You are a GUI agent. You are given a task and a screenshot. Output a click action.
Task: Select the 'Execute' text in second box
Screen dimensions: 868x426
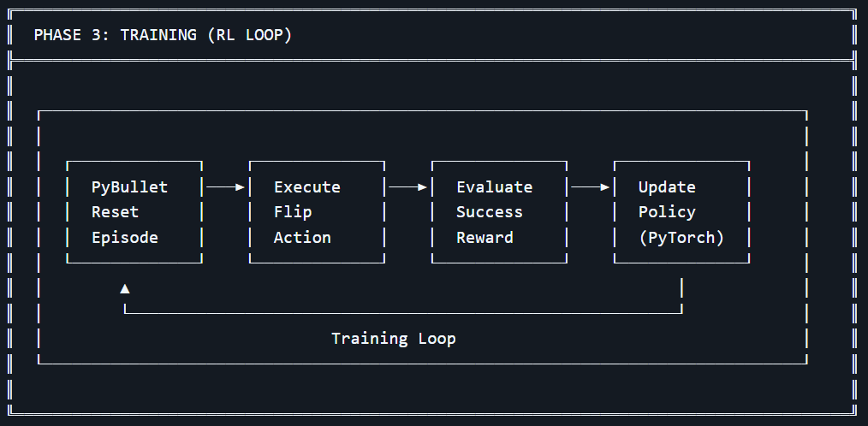(x=306, y=187)
